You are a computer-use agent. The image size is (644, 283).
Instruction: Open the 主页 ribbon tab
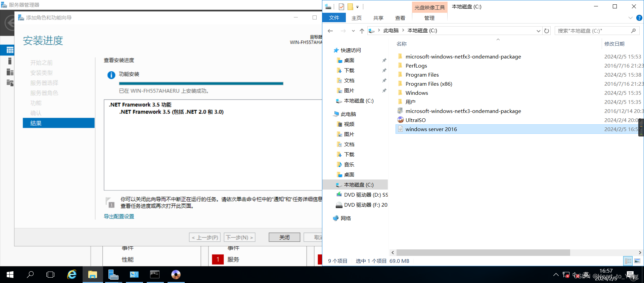click(357, 18)
